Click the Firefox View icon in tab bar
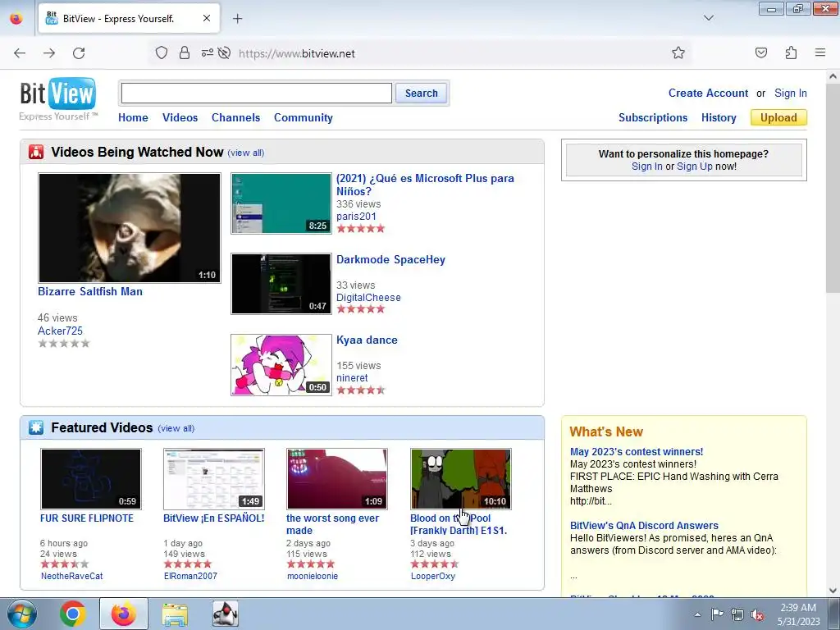 [x=16, y=18]
